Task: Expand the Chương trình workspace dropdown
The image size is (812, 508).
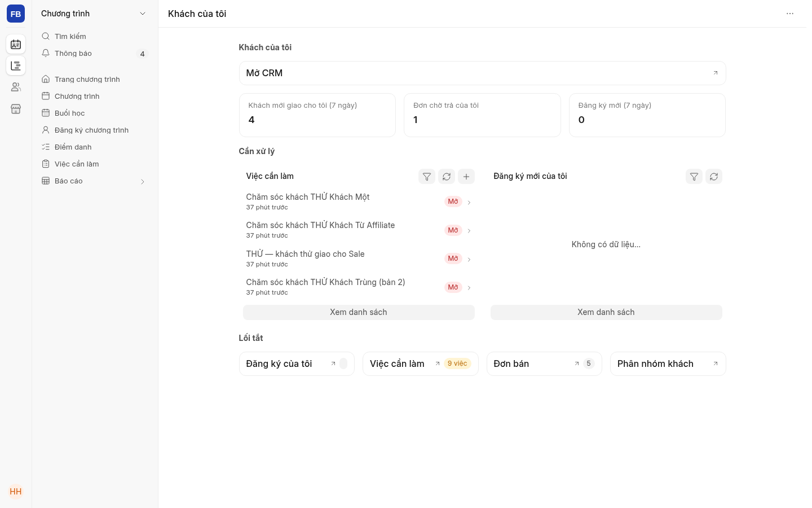Action: pos(143,14)
